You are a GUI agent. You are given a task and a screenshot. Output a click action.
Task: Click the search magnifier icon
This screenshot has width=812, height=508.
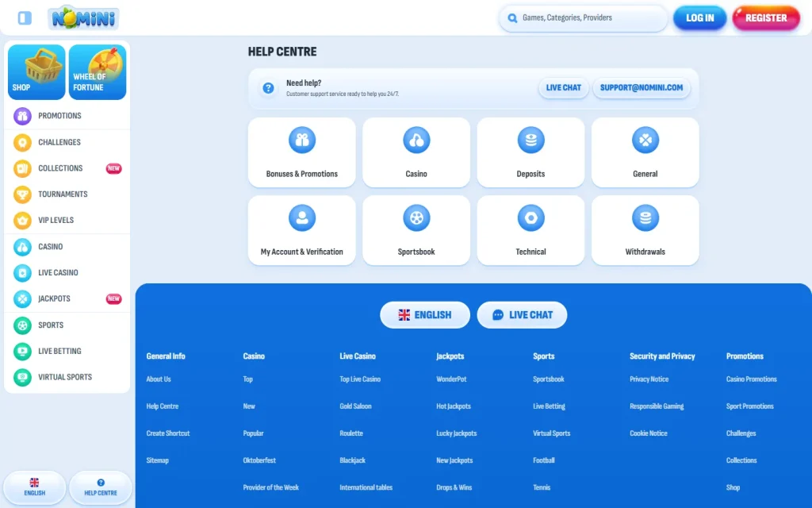click(x=512, y=18)
